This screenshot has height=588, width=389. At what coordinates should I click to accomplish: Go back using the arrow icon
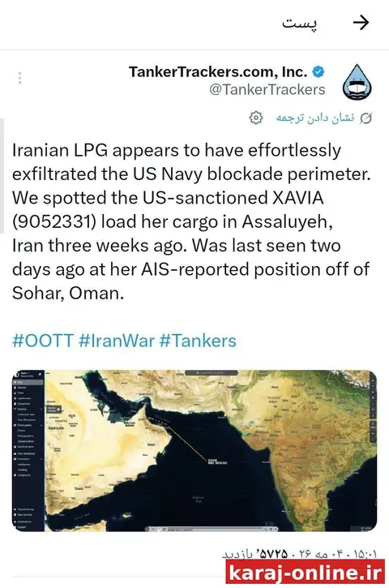pos(361,24)
